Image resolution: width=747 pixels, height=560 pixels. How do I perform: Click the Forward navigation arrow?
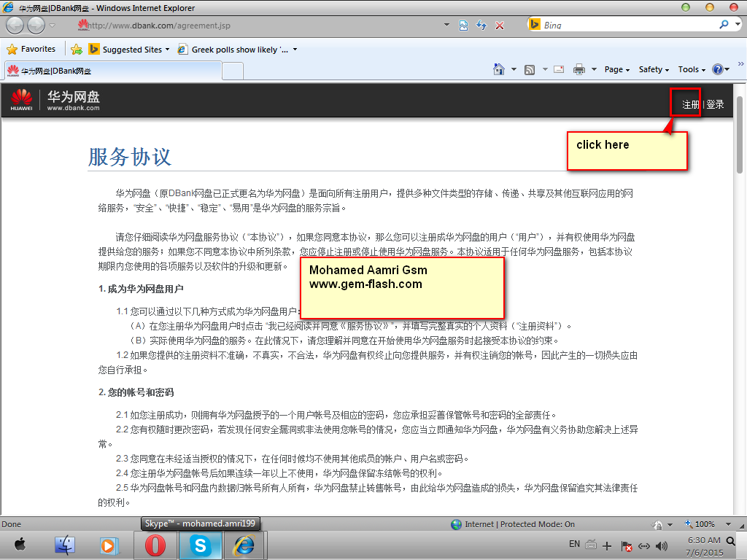36,26
